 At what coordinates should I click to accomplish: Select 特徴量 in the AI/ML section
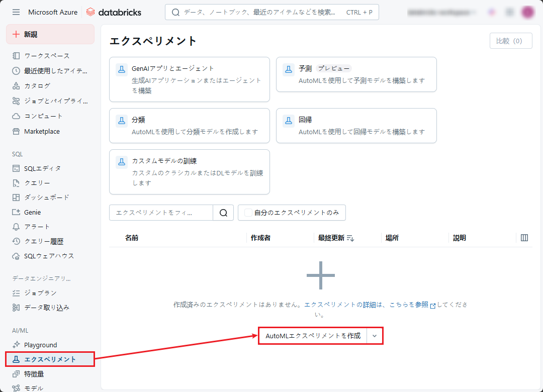click(x=34, y=374)
